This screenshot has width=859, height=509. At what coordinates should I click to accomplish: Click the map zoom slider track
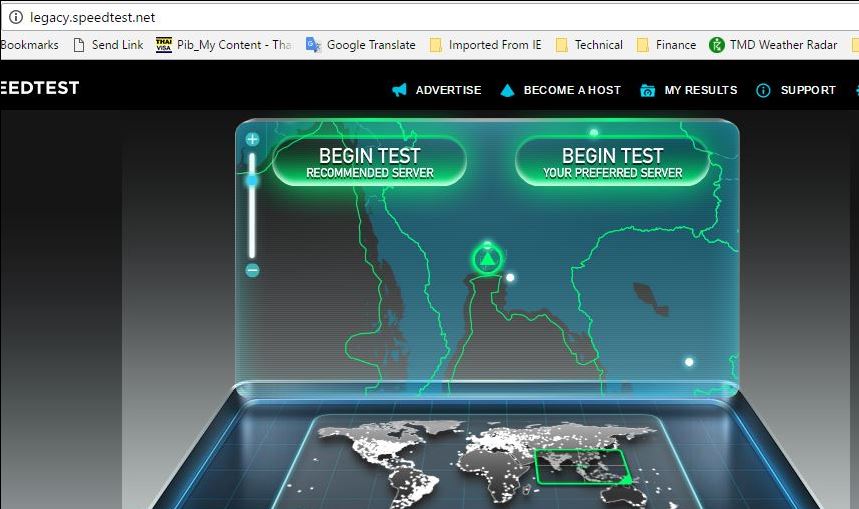pos(252,205)
